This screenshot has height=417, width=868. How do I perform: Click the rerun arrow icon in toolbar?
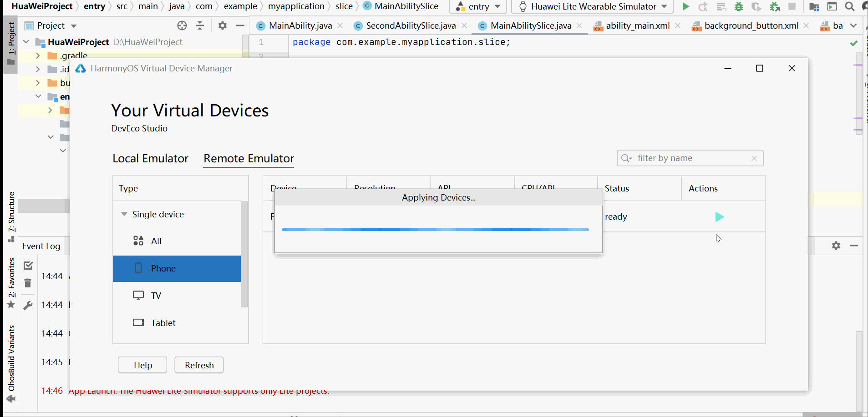[703, 6]
